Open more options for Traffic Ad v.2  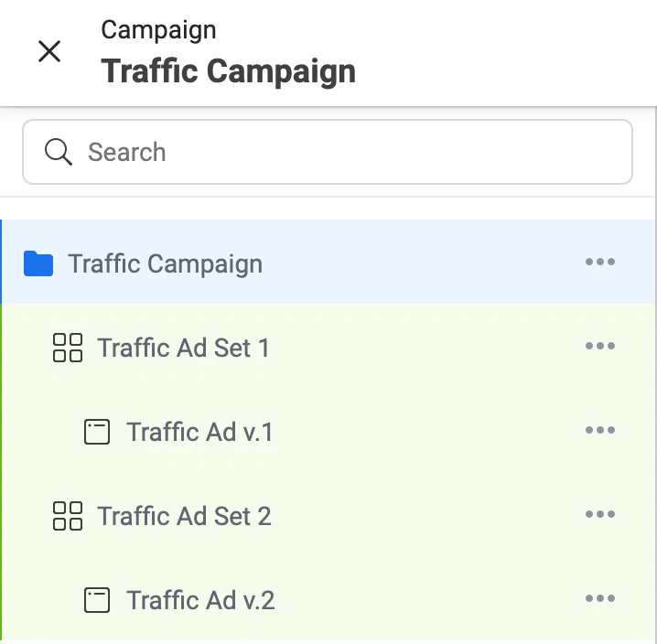[x=600, y=599]
